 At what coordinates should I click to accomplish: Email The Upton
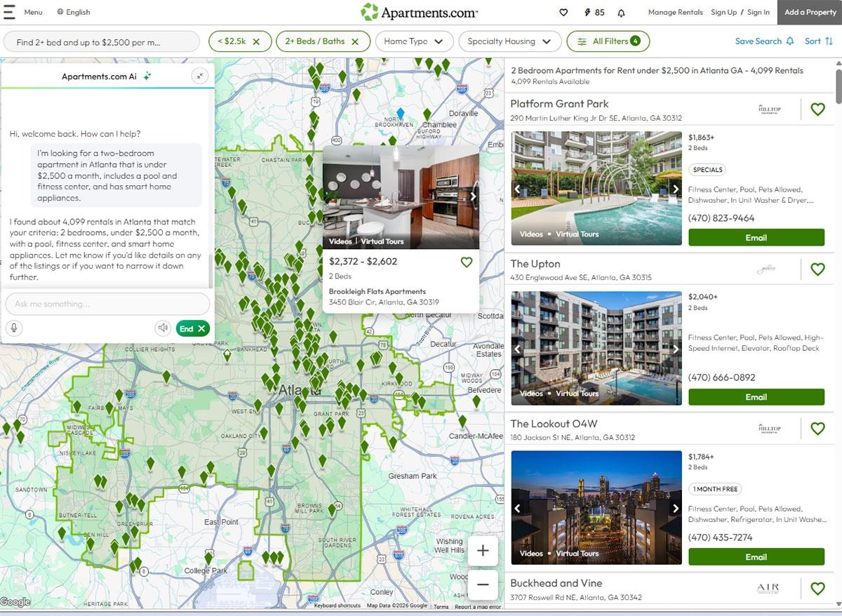pos(756,396)
